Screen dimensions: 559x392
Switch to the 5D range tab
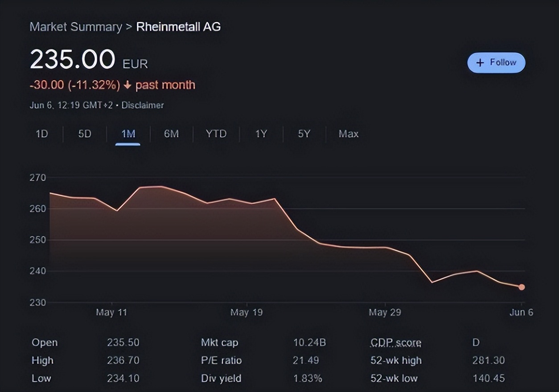pos(85,134)
